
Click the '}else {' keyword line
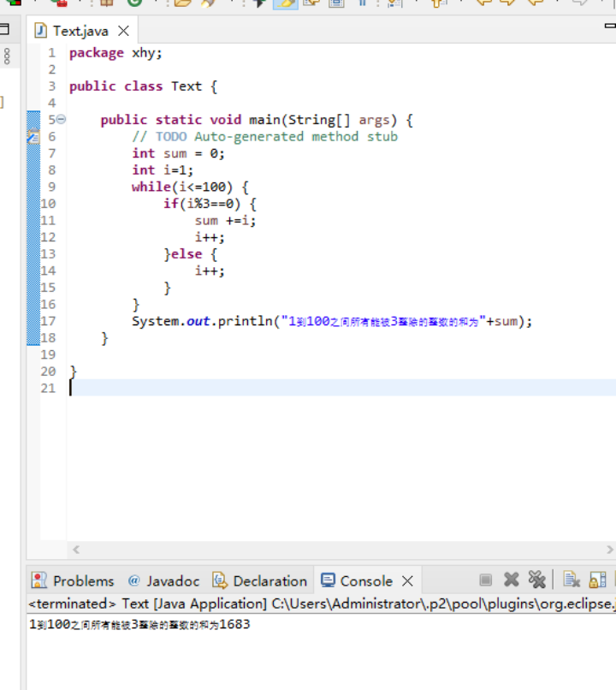point(190,254)
